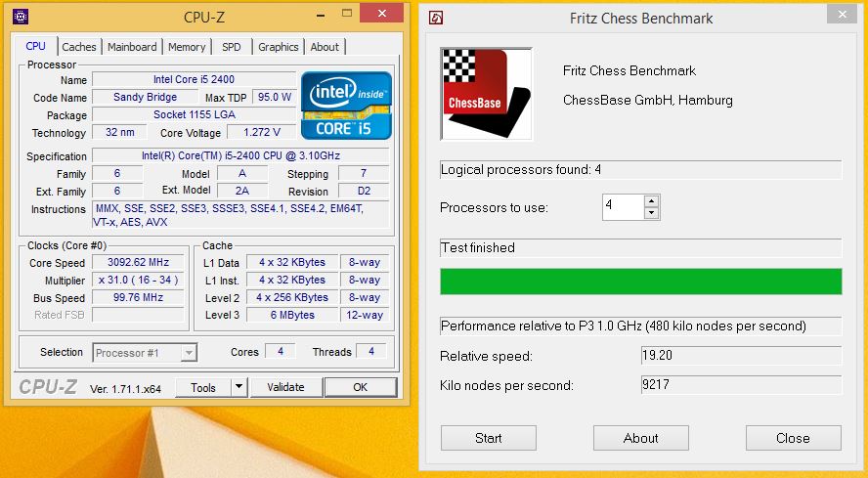Click the Technology value 32 nm
This screenshot has height=478, width=868.
click(119, 132)
